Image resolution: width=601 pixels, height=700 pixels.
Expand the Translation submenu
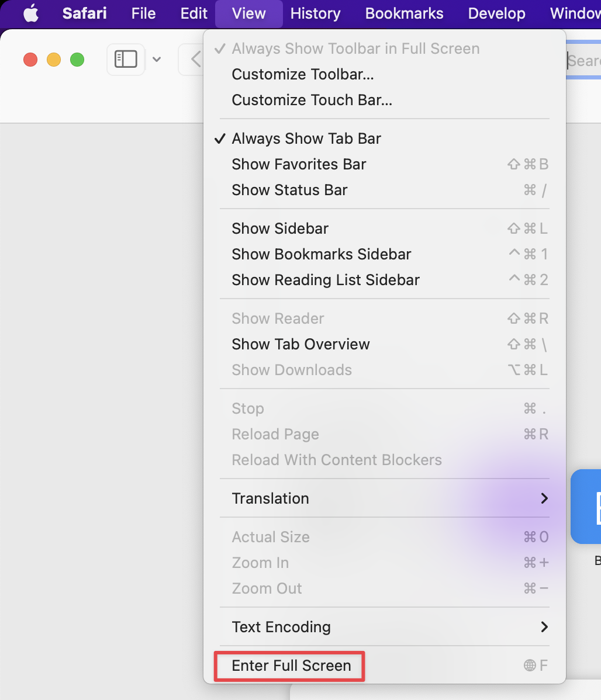(384, 498)
